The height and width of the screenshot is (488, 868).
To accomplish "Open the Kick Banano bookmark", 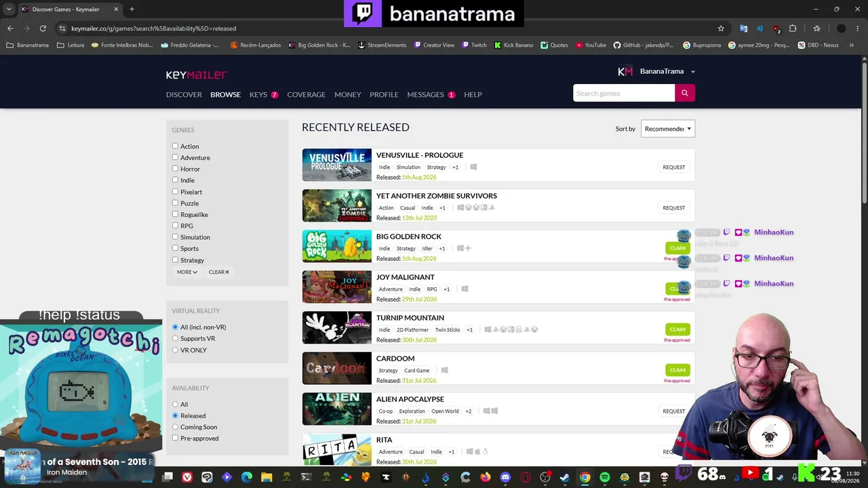I will click(513, 45).
